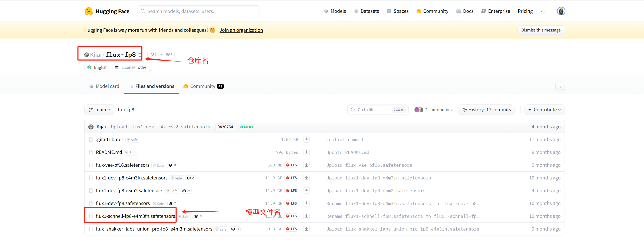Click download icon for flux_shakker_labs_union_pro file

pos(306,229)
